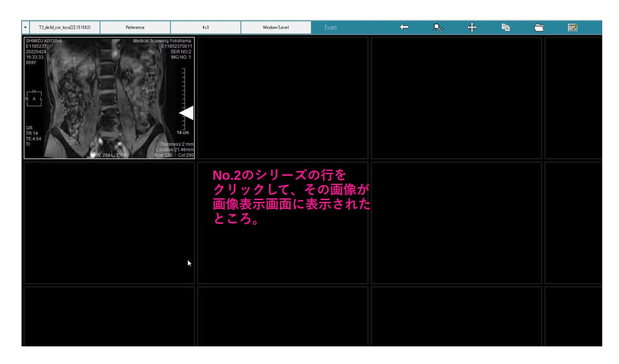Open the folder icon in toolbar

tap(539, 27)
